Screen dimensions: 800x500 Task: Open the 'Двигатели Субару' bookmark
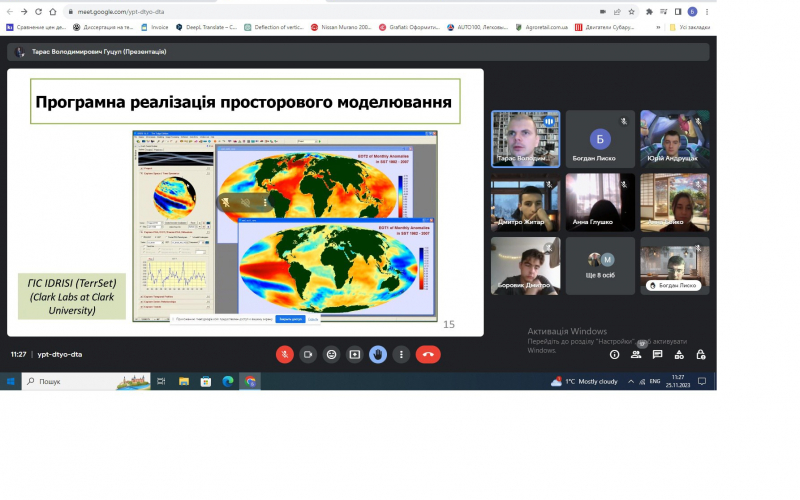[605, 27]
